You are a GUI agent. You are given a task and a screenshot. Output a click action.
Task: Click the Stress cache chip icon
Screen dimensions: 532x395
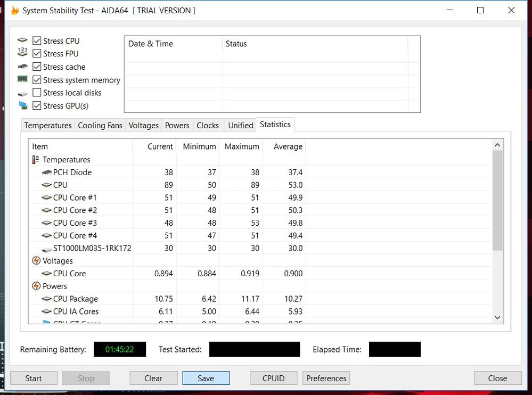(x=22, y=67)
